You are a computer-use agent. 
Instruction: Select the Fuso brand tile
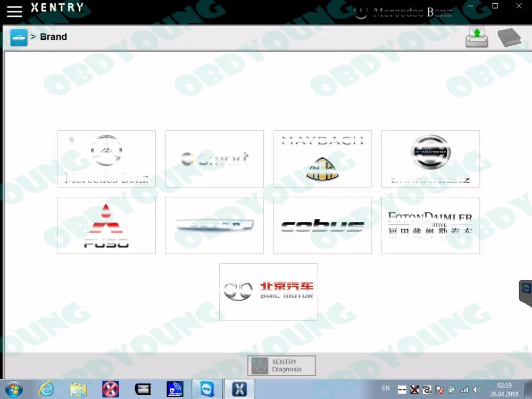coord(106,225)
